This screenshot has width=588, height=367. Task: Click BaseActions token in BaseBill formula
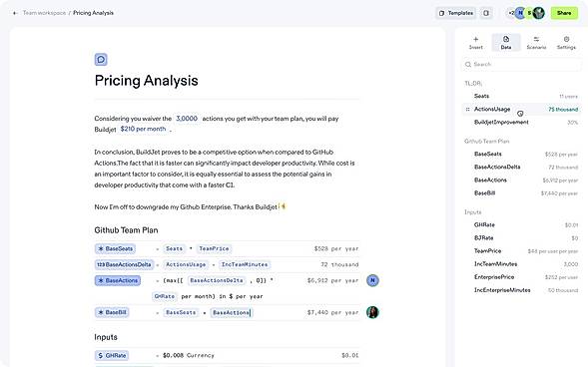point(231,312)
